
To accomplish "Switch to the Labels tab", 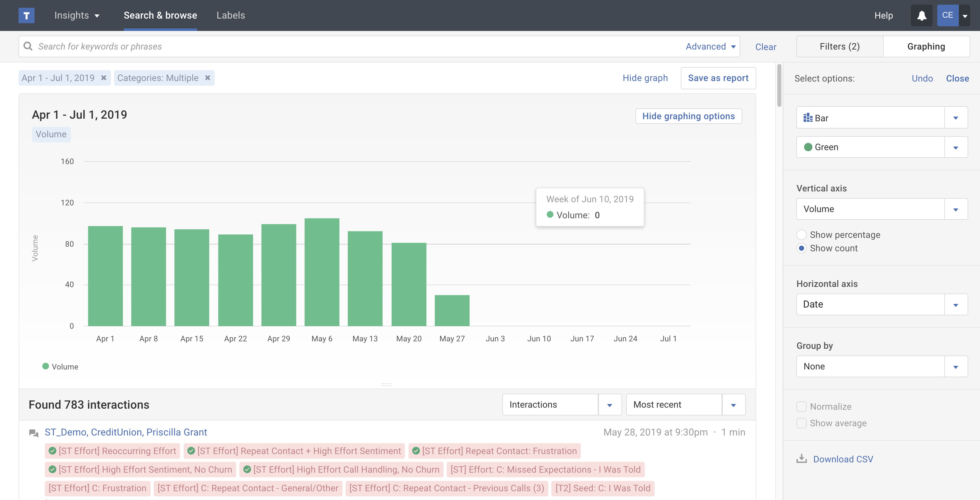I will pyautogui.click(x=231, y=15).
